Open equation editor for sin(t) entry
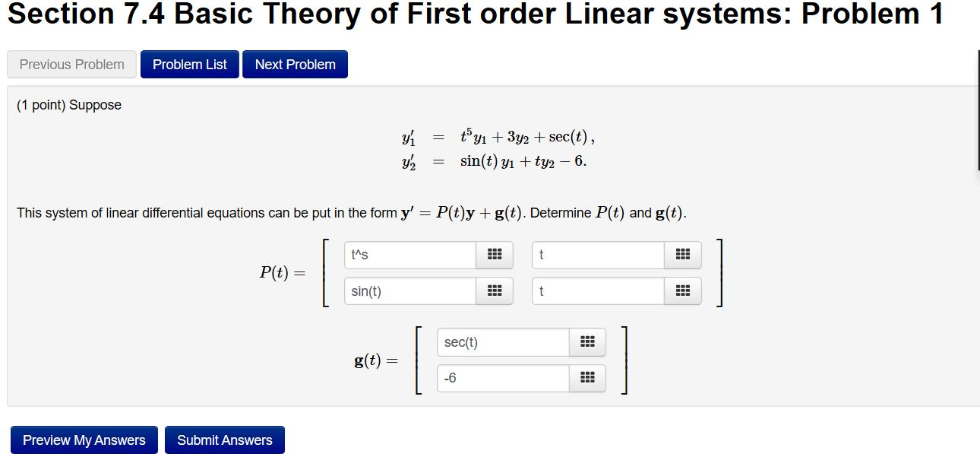The image size is (980, 454). (495, 290)
